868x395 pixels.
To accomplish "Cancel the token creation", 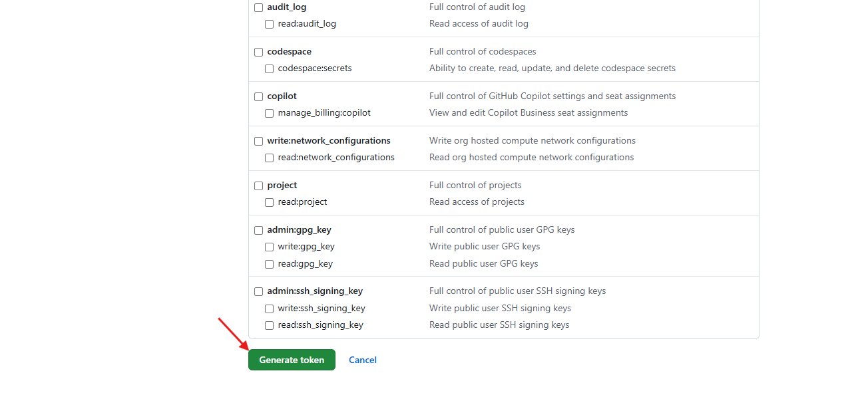I will coord(363,360).
